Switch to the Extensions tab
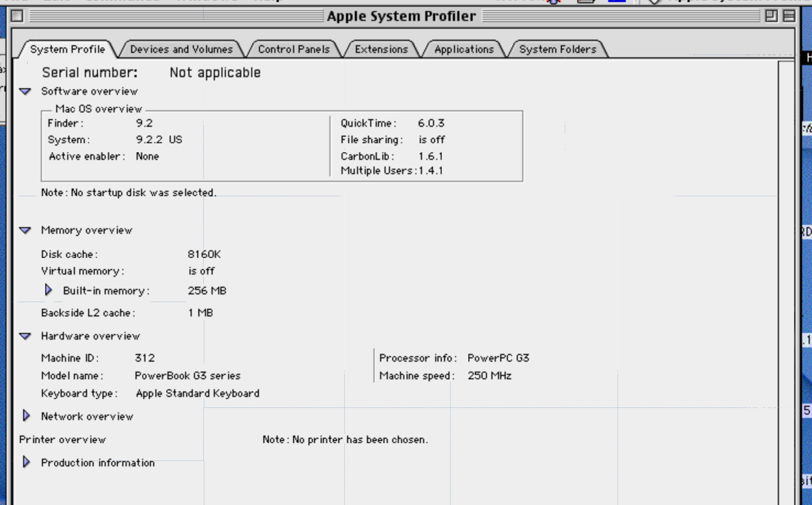Viewport: 812px width, 505px height. click(x=381, y=49)
